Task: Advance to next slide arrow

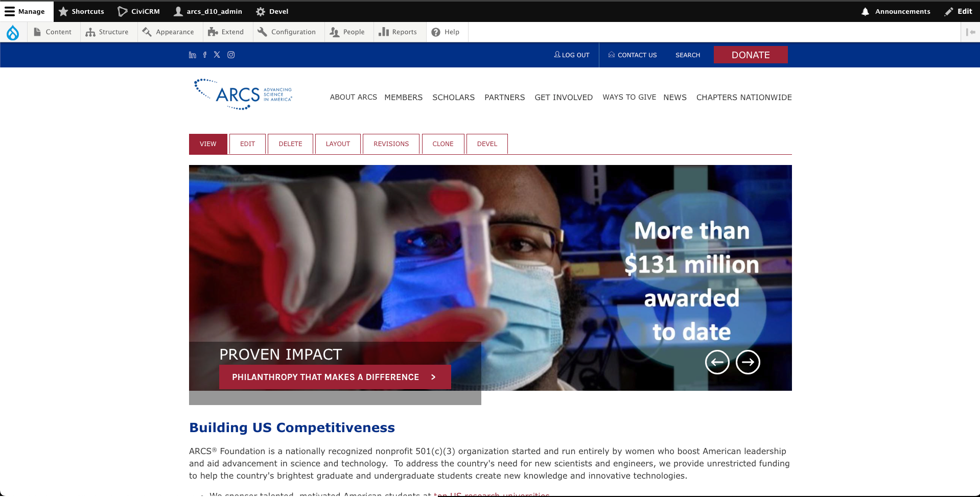Action: 748,362
